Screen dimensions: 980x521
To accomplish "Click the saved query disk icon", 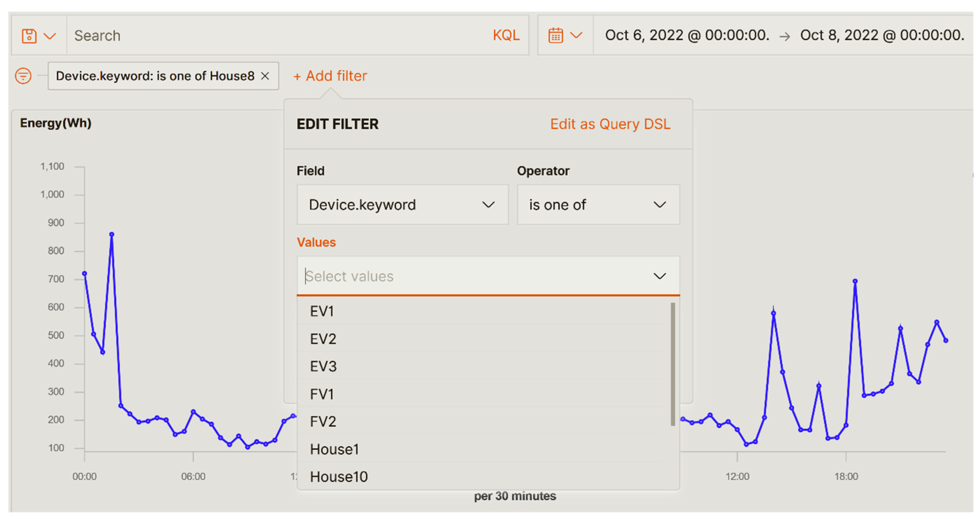I will (29, 36).
